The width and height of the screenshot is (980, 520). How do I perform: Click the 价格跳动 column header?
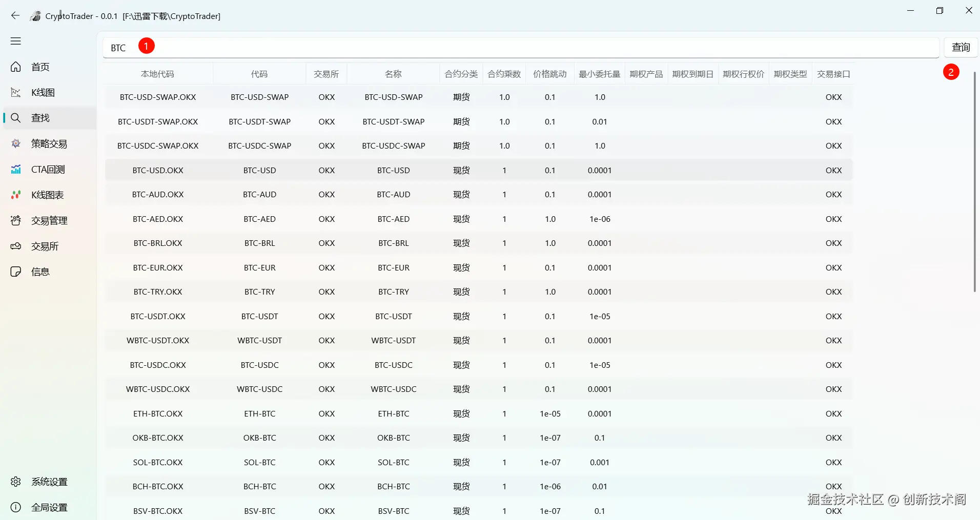550,74
